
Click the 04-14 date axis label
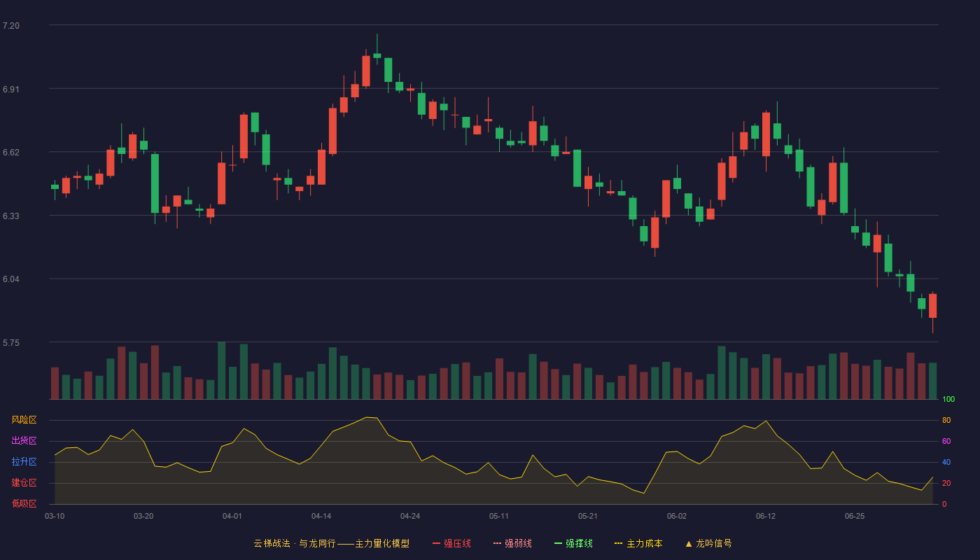(x=321, y=516)
